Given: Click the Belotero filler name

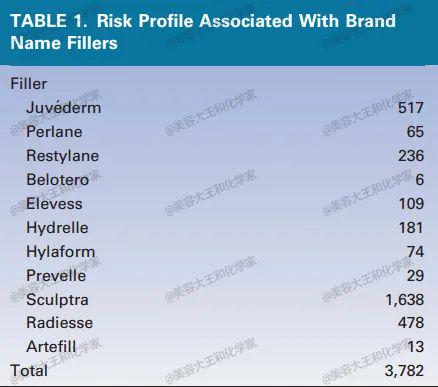Looking at the screenshot, I should pyautogui.click(x=58, y=180).
